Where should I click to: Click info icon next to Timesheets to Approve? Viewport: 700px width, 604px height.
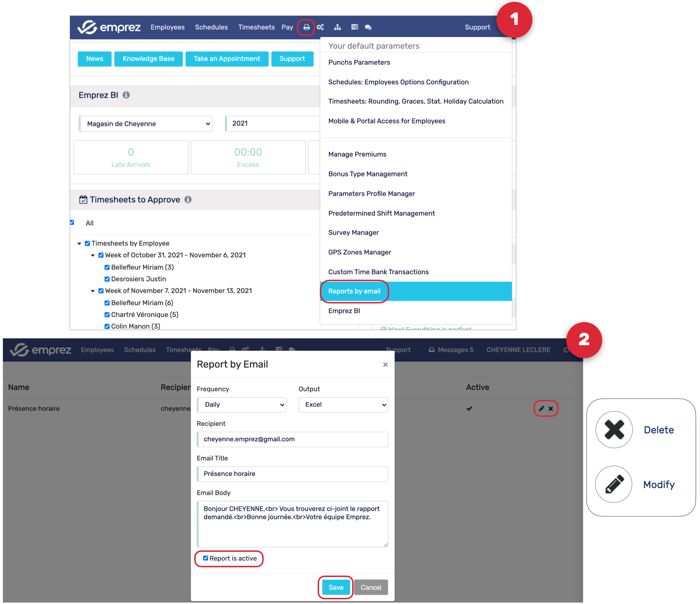(188, 199)
